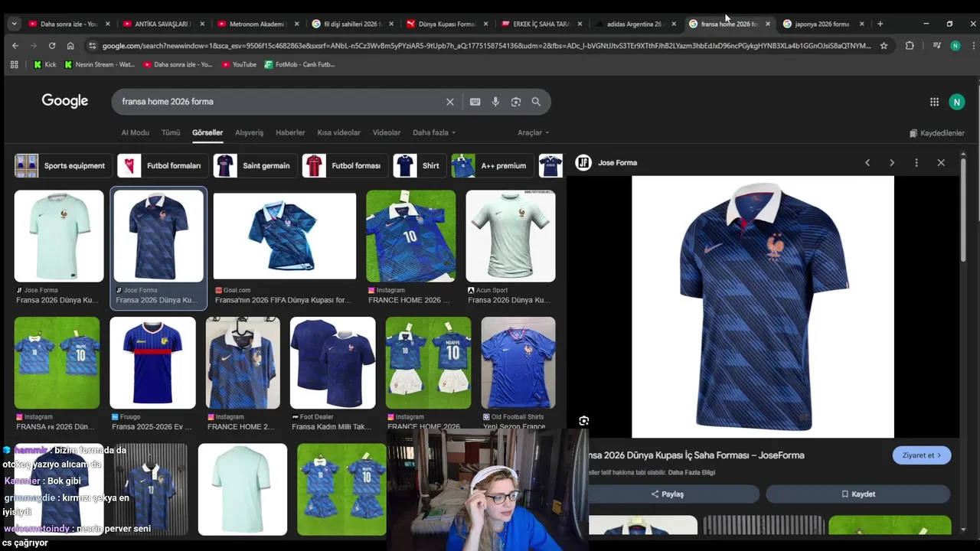Search by image with Lens icon
980x551 pixels.
(516, 102)
